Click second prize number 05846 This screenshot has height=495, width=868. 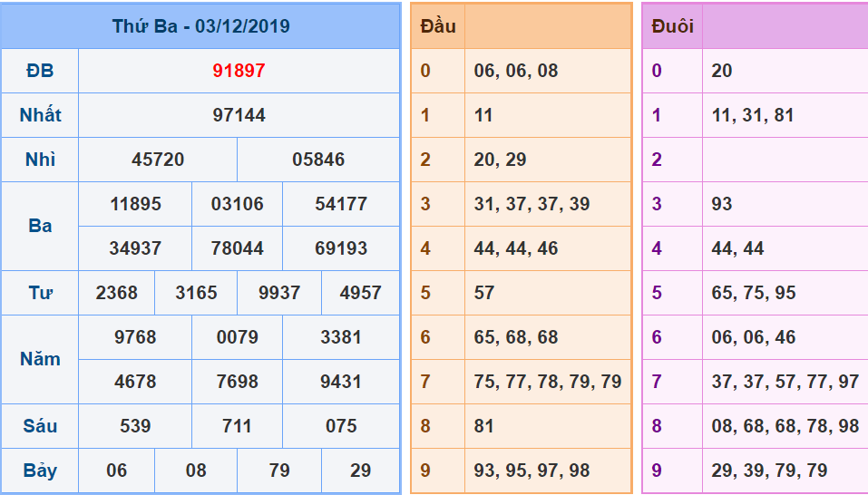pos(318,160)
